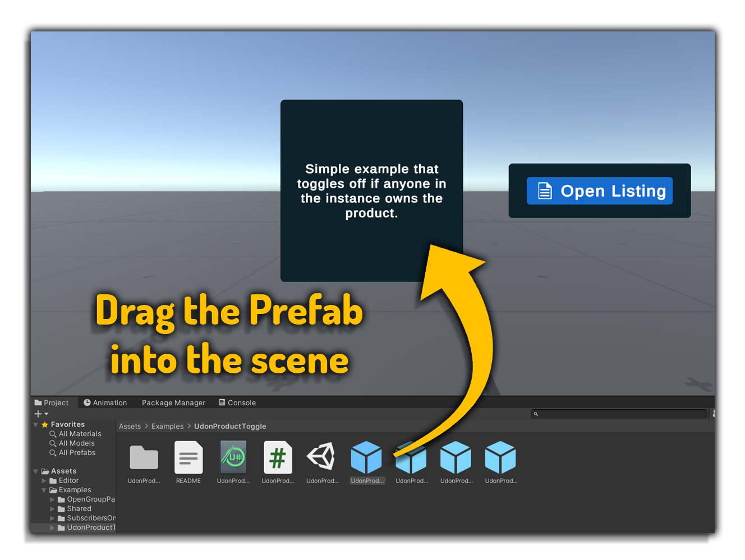Click the magnifier icon in the search bar
The image size is (745, 560).
coord(536,414)
